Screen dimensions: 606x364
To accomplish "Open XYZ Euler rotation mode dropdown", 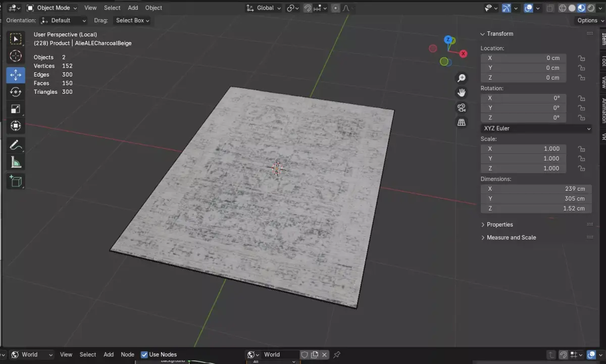I will tap(536, 128).
